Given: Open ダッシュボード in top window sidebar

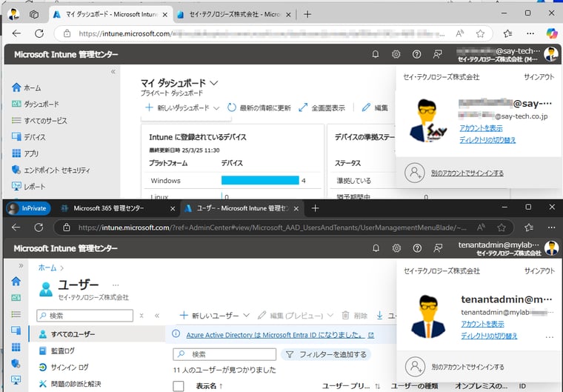Looking at the screenshot, I should coord(36,104).
